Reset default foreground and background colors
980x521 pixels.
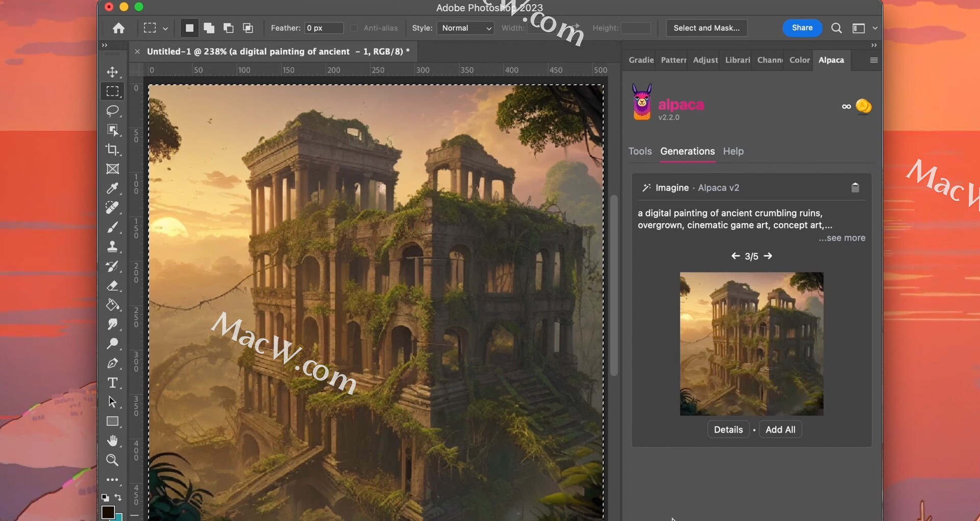(105, 497)
